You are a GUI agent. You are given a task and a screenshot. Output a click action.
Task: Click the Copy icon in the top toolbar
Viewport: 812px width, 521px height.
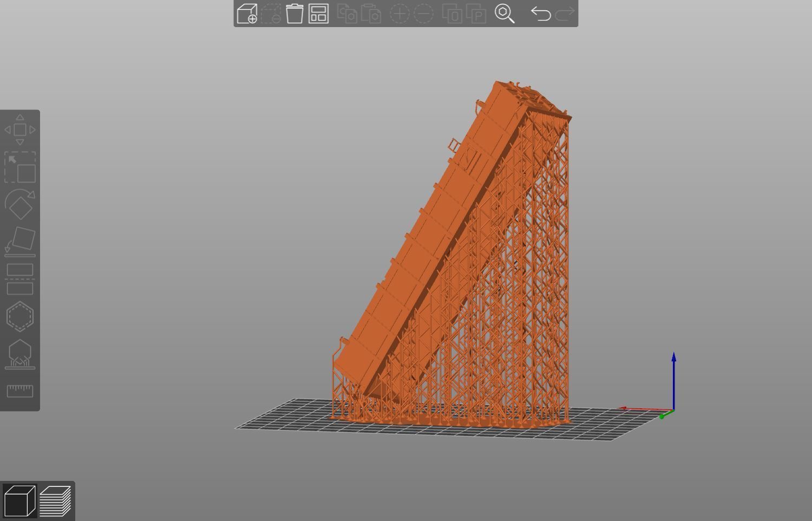[347, 14]
